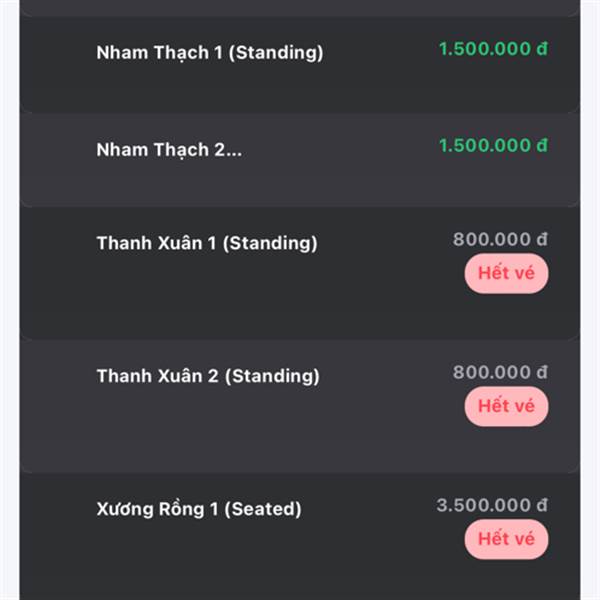Select the Xương Rồng 1 (Seated) ticket name
600x600 pixels.
(x=199, y=509)
